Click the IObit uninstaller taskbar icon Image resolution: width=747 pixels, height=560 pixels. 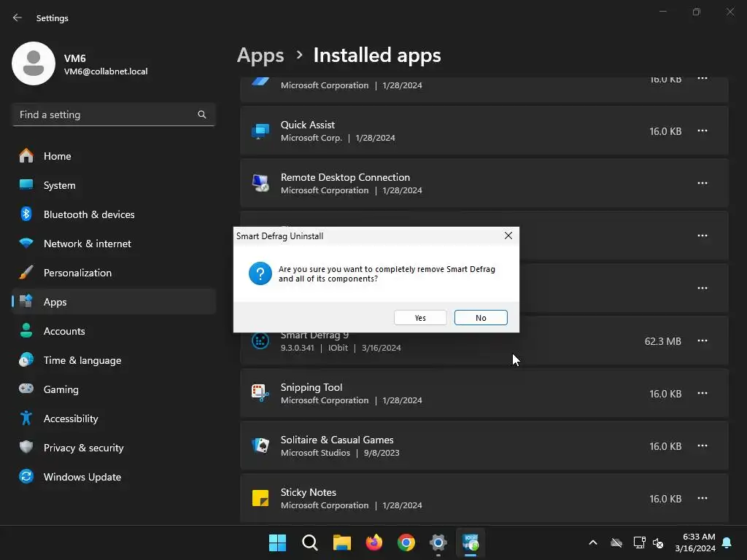(471, 542)
